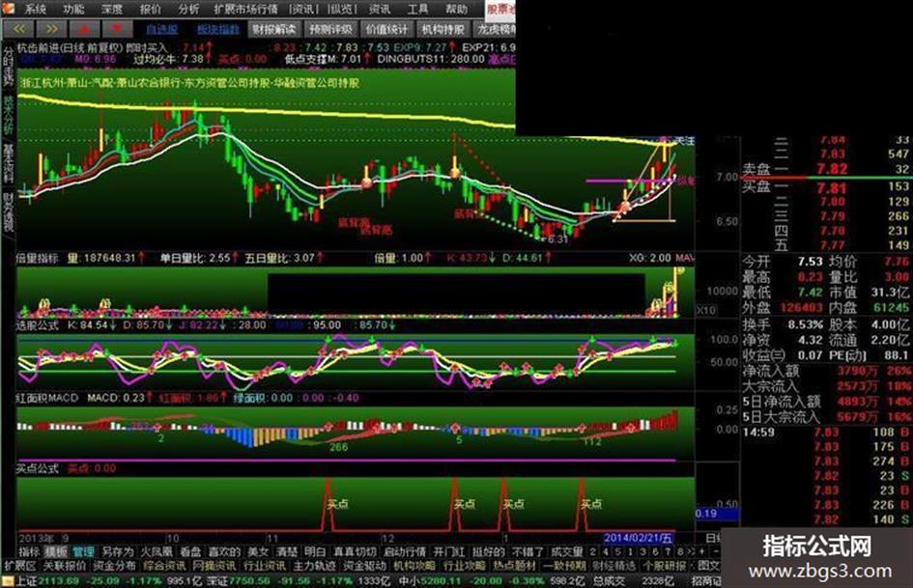Open the 报价 menu

coord(150,9)
